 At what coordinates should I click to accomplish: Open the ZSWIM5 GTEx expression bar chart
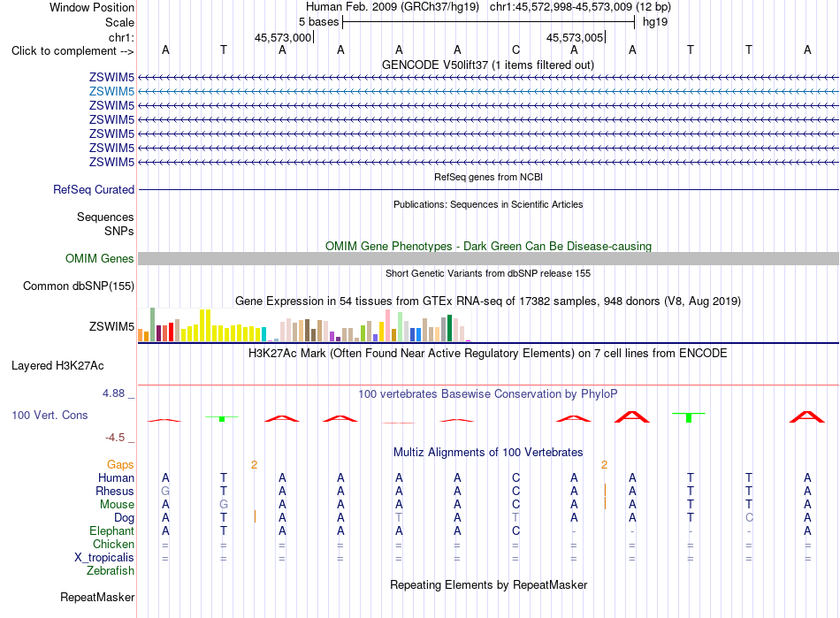click(x=304, y=325)
